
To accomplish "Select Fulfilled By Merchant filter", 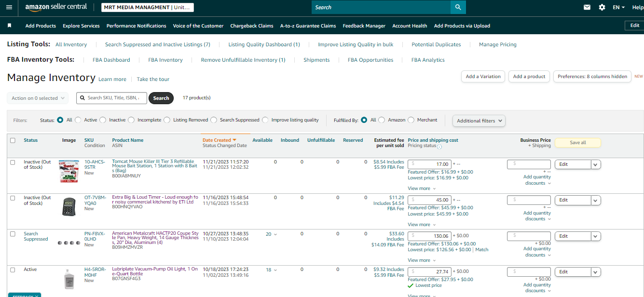I will 411,120.
